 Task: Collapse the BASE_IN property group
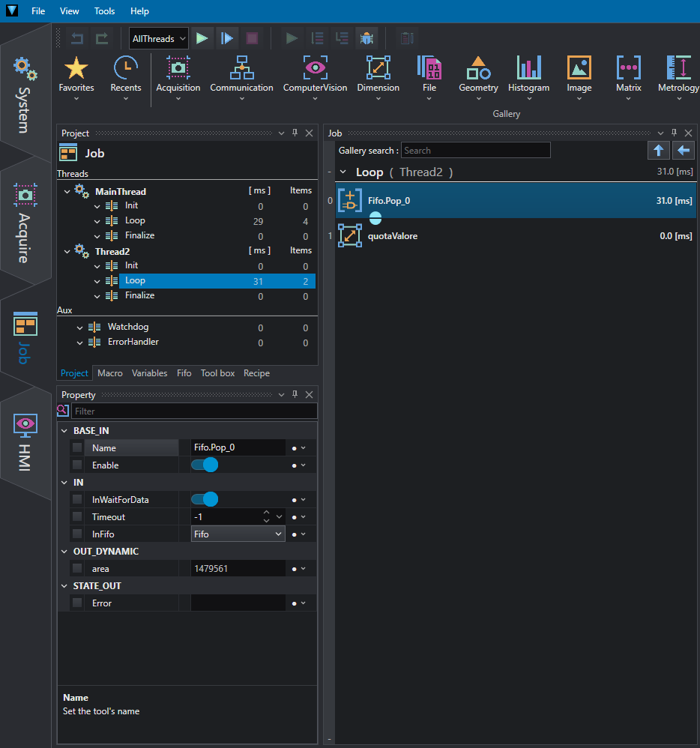point(64,431)
